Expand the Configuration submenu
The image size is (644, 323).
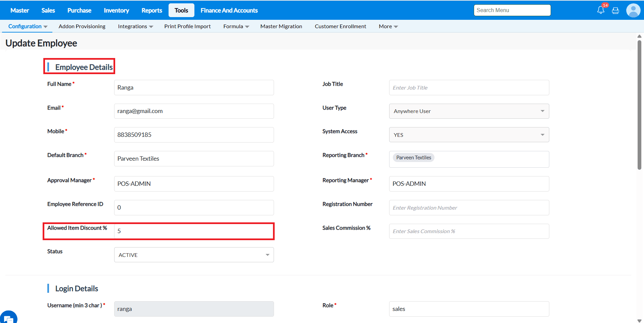(28, 26)
